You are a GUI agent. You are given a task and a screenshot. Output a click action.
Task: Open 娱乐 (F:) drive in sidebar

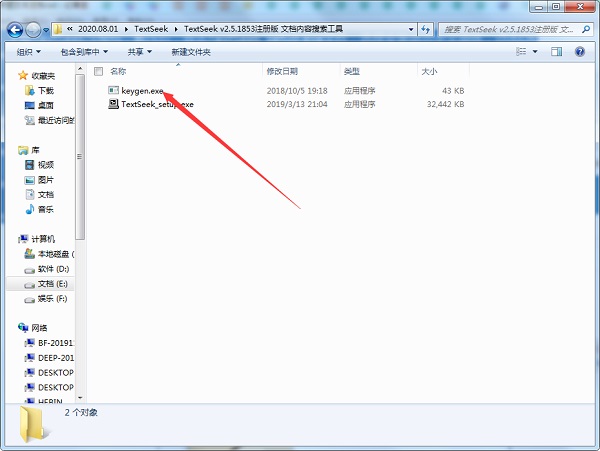(x=46, y=299)
